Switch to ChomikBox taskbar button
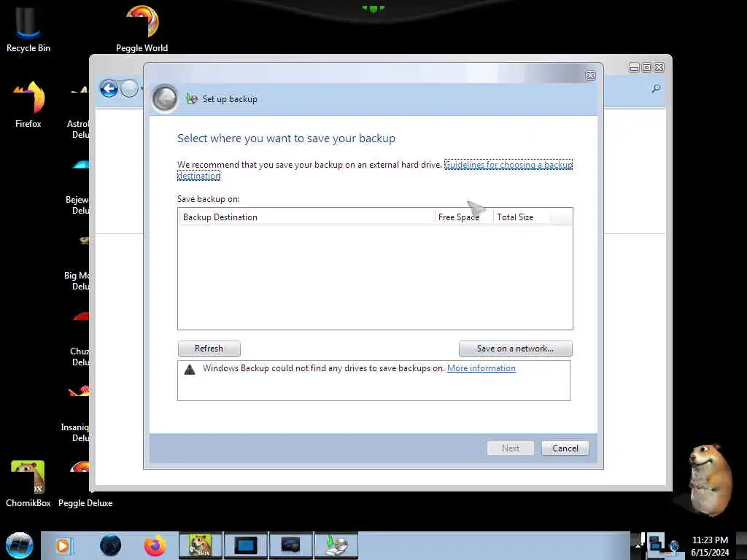 (200, 545)
